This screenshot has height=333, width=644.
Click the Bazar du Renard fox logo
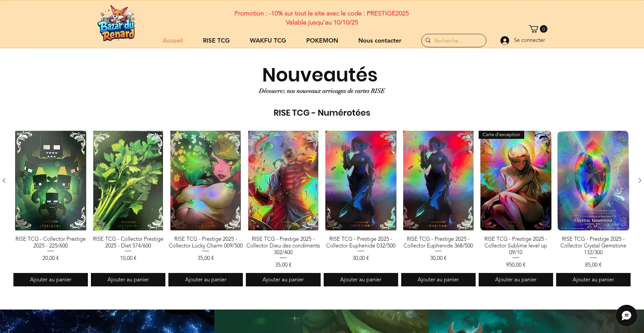[x=116, y=23]
